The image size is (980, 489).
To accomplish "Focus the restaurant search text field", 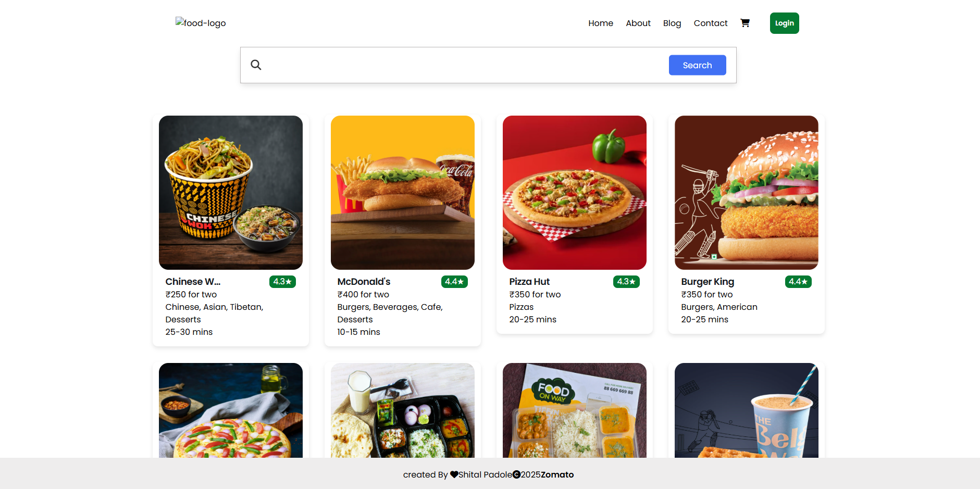I will tap(464, 65).
